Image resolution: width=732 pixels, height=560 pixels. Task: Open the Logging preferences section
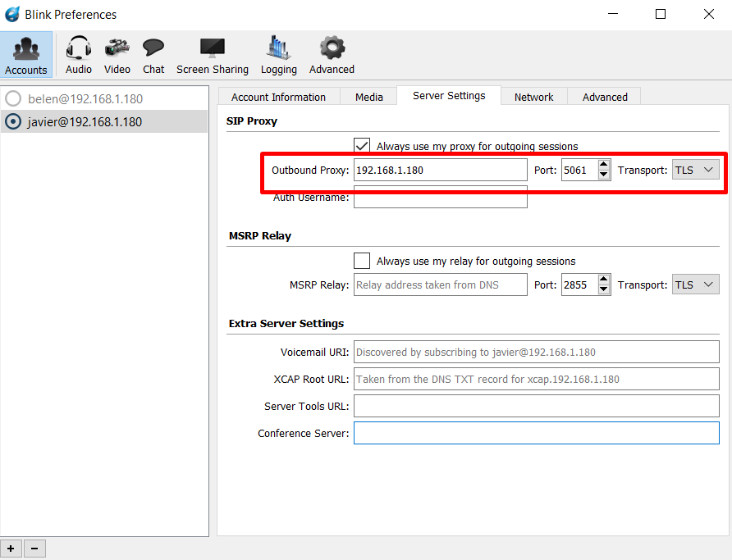pyautogui.click(x=279, y=55)
